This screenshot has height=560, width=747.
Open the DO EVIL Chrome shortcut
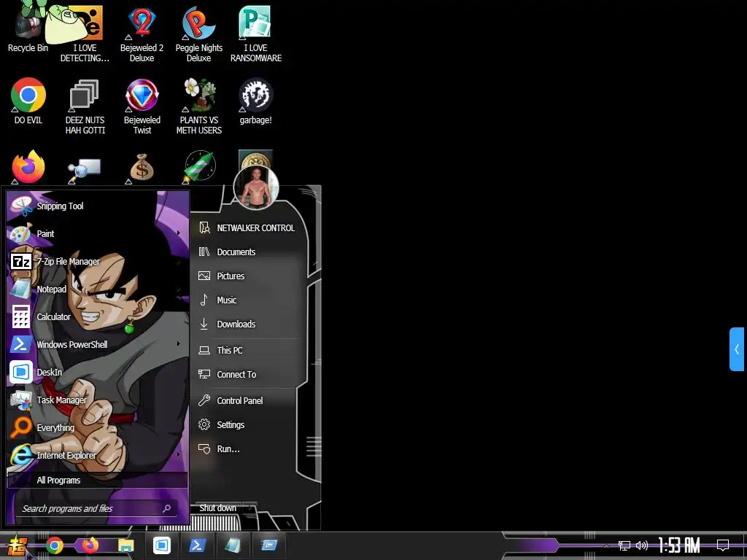(28, 101)
